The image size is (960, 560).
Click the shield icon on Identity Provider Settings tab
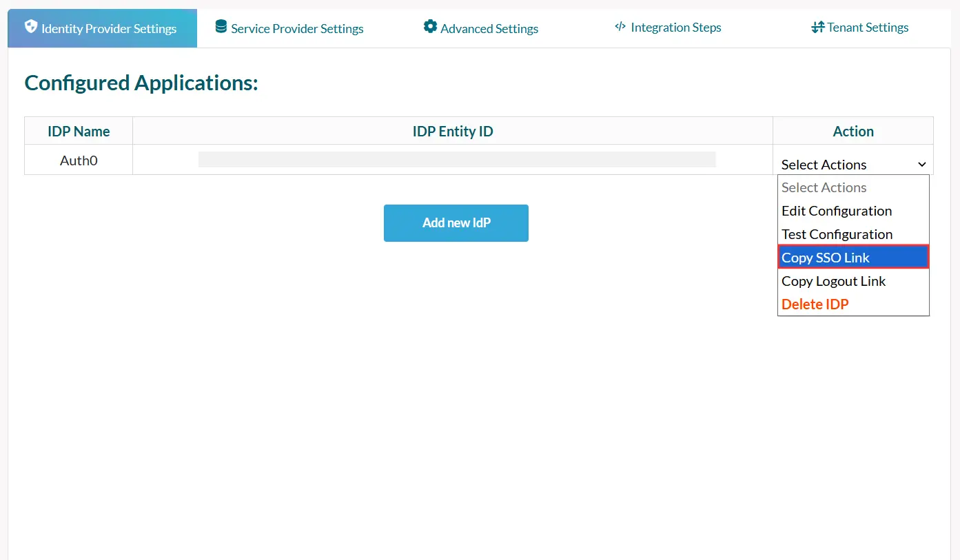(31, 28)
